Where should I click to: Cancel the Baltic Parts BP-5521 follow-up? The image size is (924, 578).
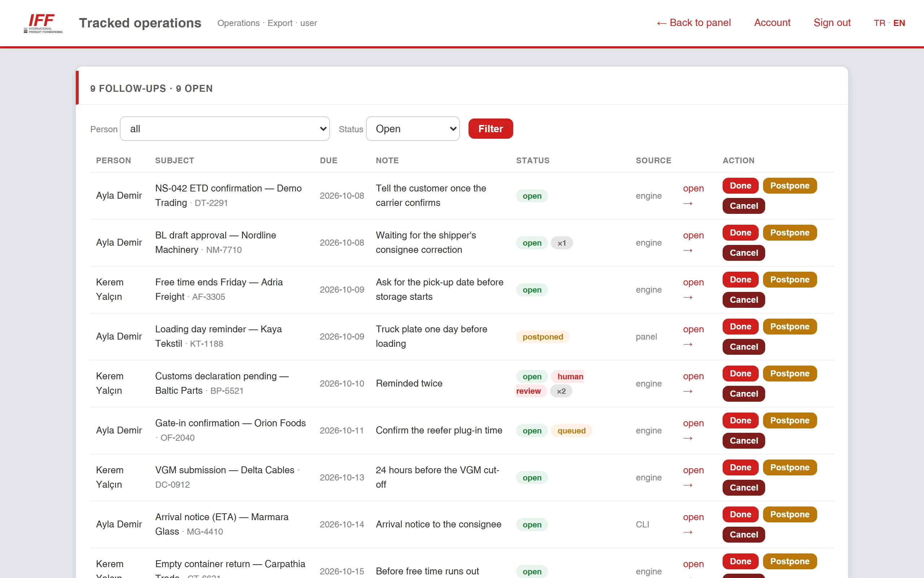[x=744, y=394]
